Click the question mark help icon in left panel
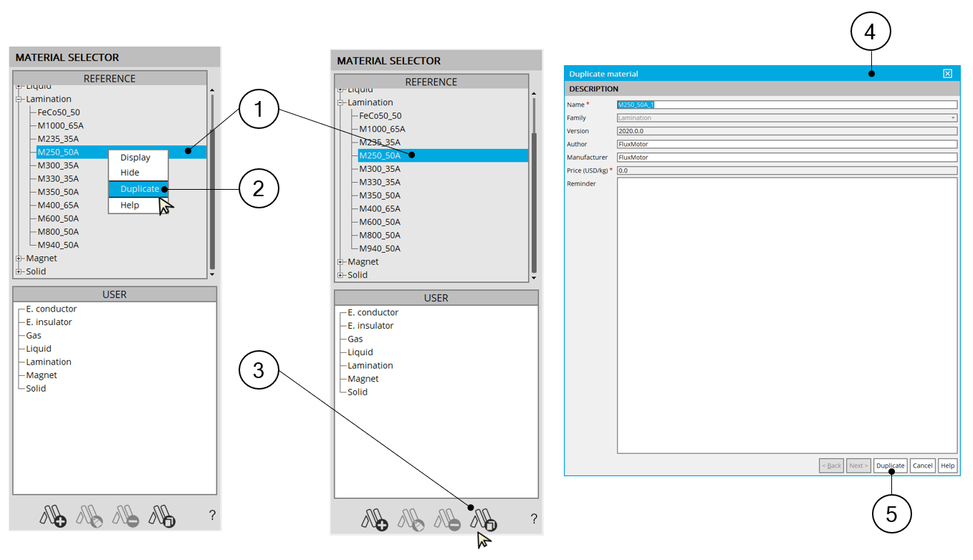The width and height of the screenshot is (973, 560). (x=212, y=515)
